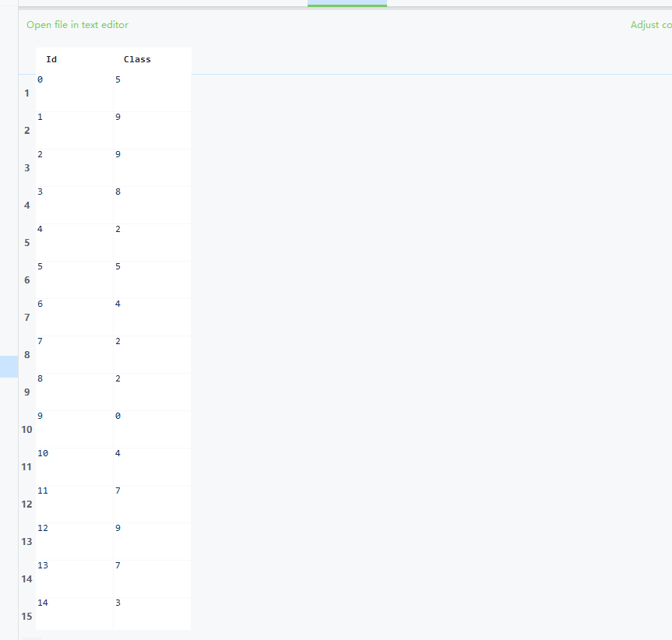
Task: Click the Id cell containing 1
Action: pos(74,130)
